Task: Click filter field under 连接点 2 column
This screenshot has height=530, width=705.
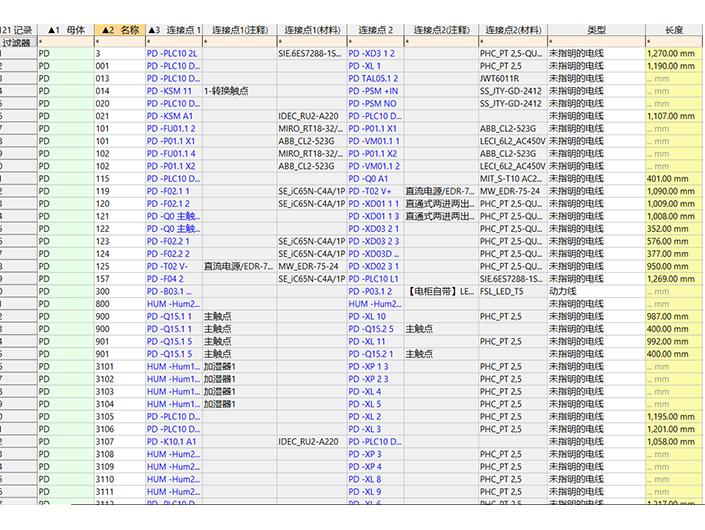Action: point(375,42)
